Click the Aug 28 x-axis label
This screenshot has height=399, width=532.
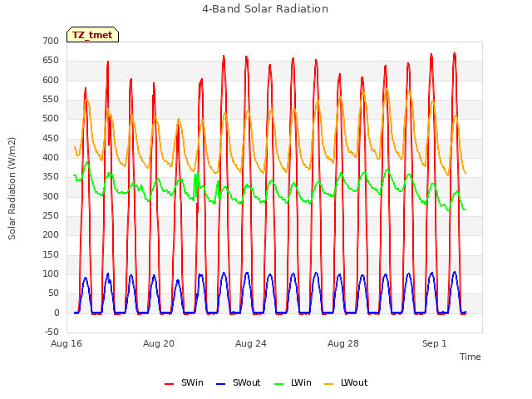point(343,343)
